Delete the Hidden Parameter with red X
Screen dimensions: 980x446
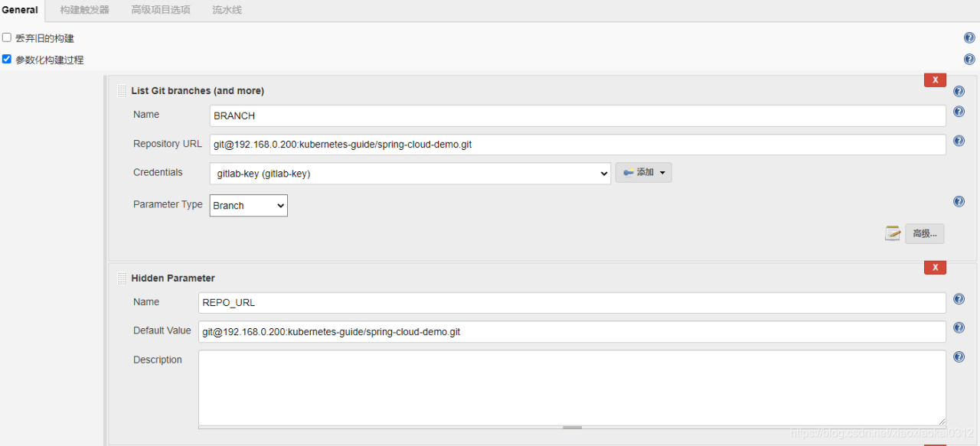(935, 267)
